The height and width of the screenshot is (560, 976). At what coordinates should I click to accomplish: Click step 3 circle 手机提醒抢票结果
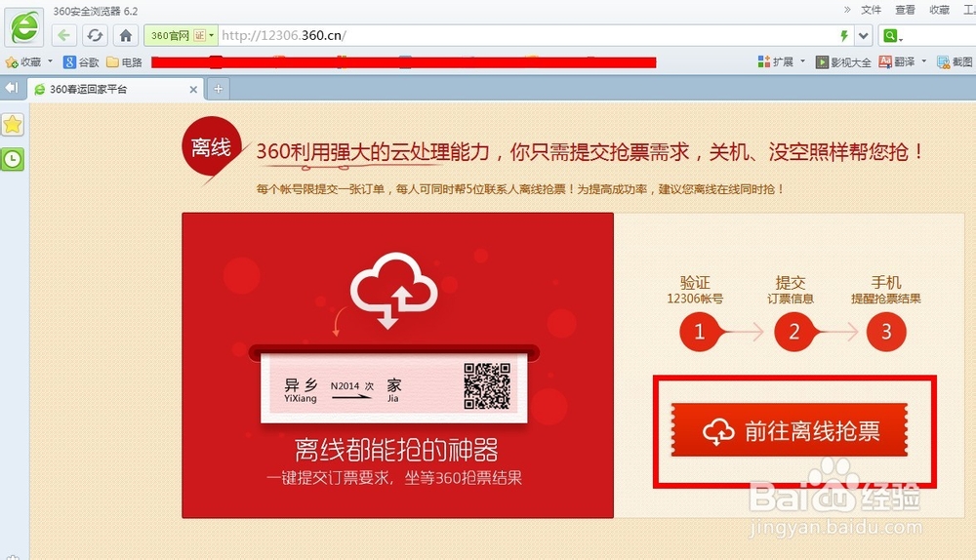(x=886, y=332)
